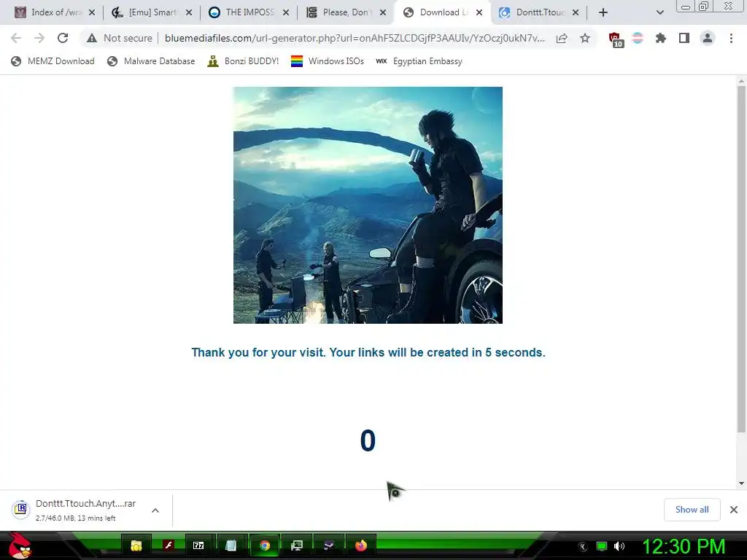Go back to the previous page
Screen dimensions: 747x560
(16, 38)
